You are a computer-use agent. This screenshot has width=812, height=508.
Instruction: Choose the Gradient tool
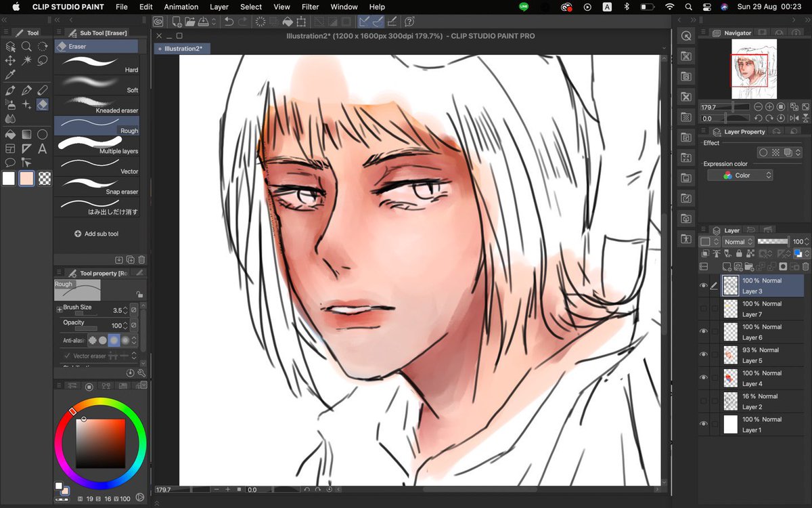(x=26, y=134)
